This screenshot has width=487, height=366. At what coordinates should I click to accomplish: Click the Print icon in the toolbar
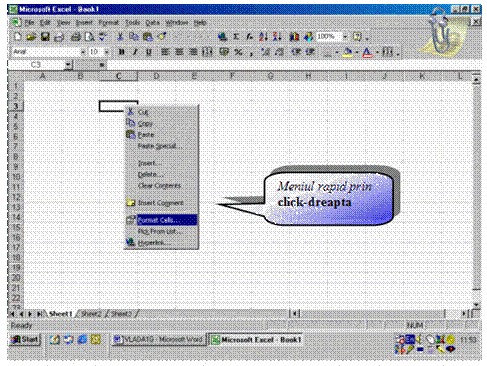pos(76,37)
